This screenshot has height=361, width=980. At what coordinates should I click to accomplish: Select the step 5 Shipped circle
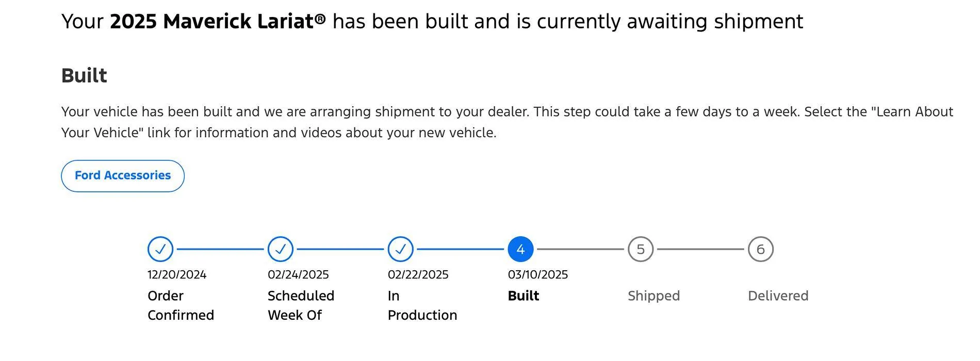(x=641, y=250)
